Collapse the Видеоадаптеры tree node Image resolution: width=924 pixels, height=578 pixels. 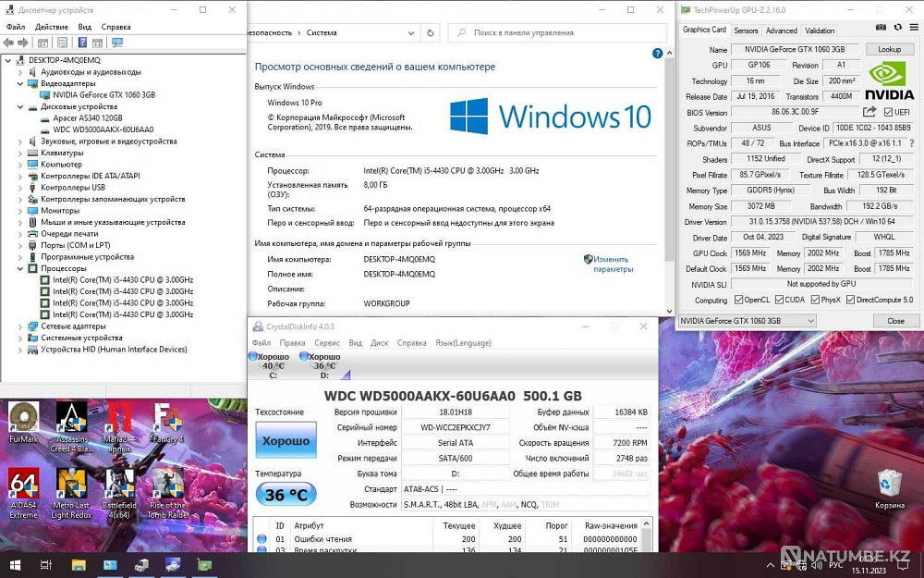(x=20, y=83)
